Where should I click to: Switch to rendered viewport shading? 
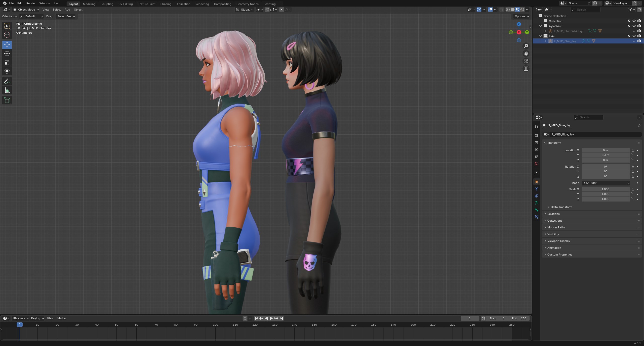[x=522, y=10]
